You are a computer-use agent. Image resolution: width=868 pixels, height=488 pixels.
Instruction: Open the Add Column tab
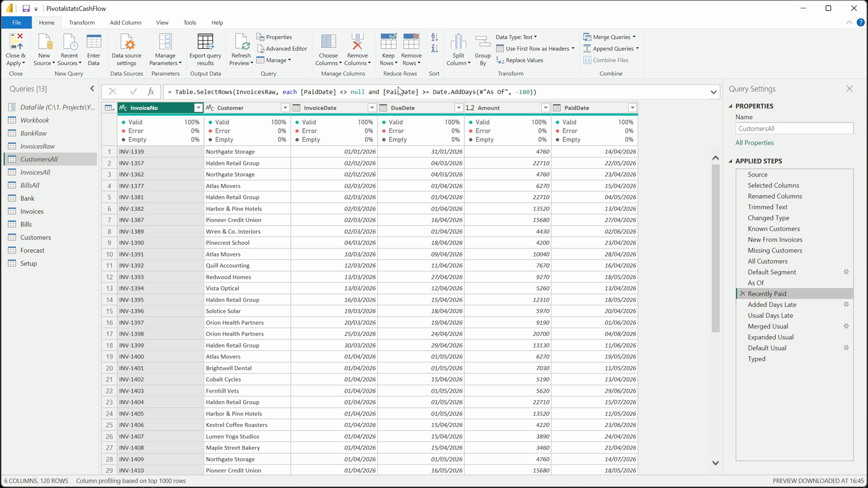125,23
